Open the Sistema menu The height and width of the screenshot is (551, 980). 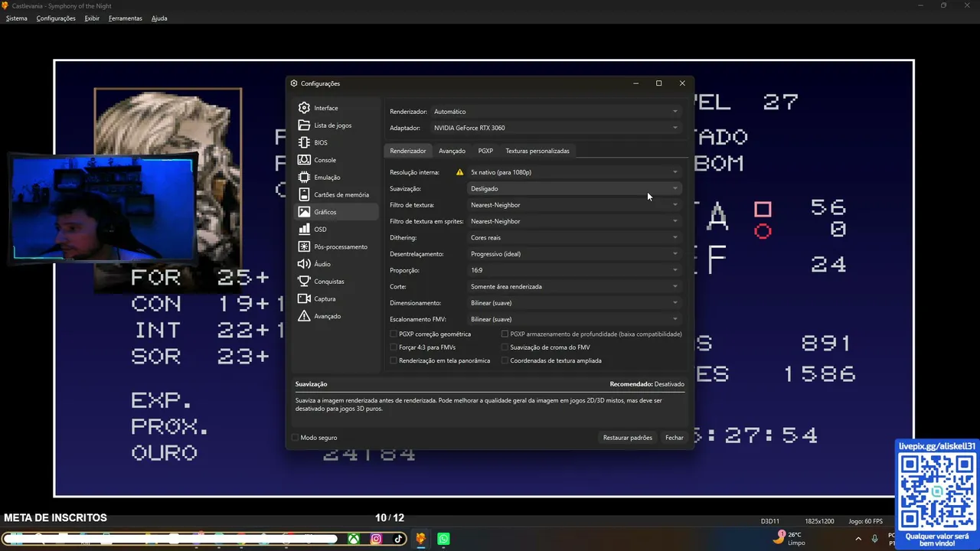[16, 18]
